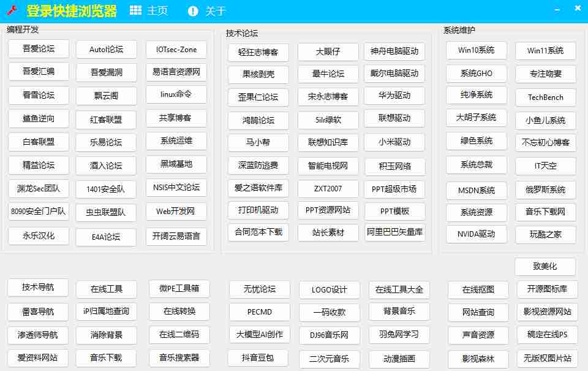The image size is (588, 371).
Task: Click the NVIDA驱动 button
Action: point(476,234)
